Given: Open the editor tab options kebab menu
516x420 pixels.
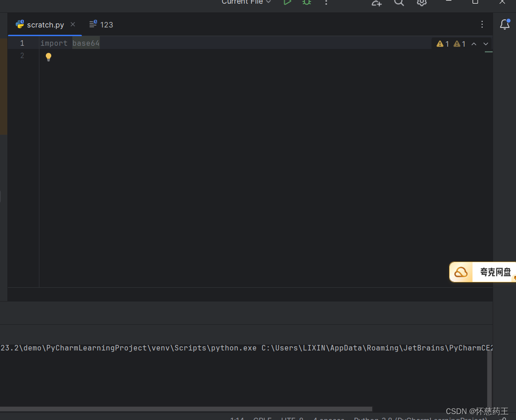Looking at the screenshot, I should click(482, 24).
